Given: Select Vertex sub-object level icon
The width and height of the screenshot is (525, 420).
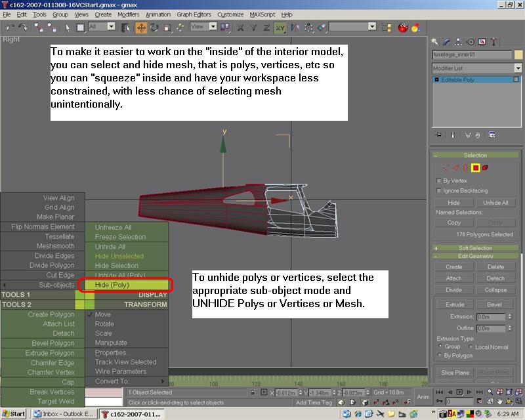Looking at the screenshot, I should [x=446, y=167].
